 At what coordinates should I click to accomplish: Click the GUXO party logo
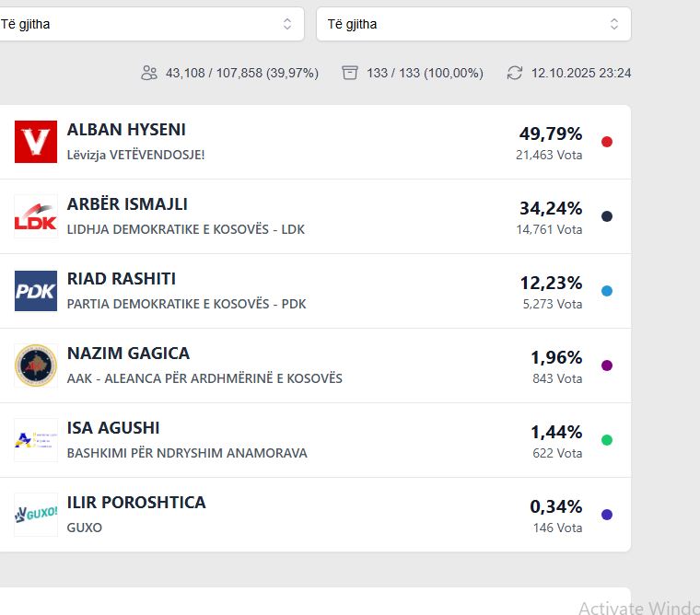pyautogui.click(x=36, y=515)
